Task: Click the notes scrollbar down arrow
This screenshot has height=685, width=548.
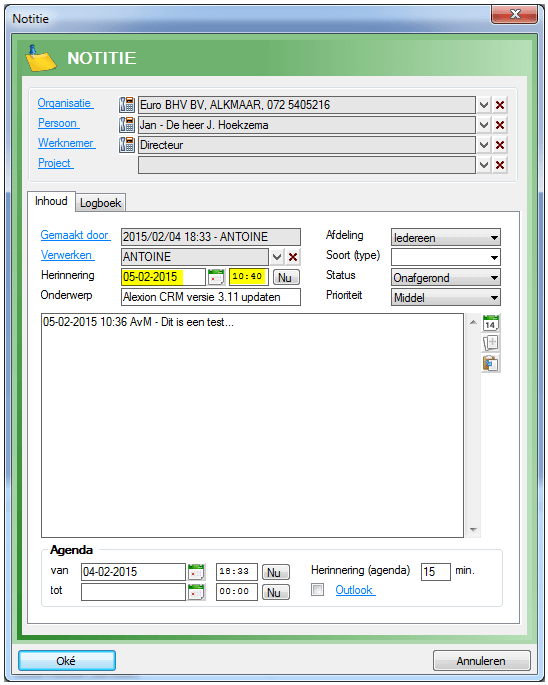Action: coord(473,529)
